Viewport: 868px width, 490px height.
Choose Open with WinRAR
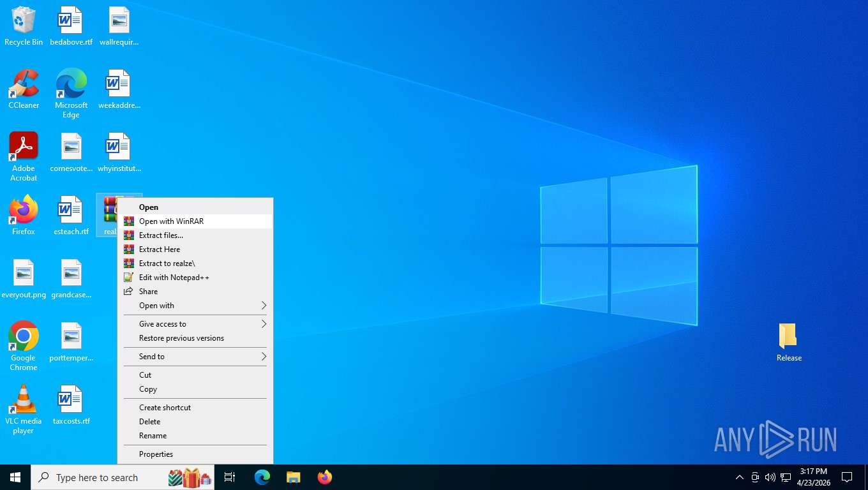(x=195, y=221)
